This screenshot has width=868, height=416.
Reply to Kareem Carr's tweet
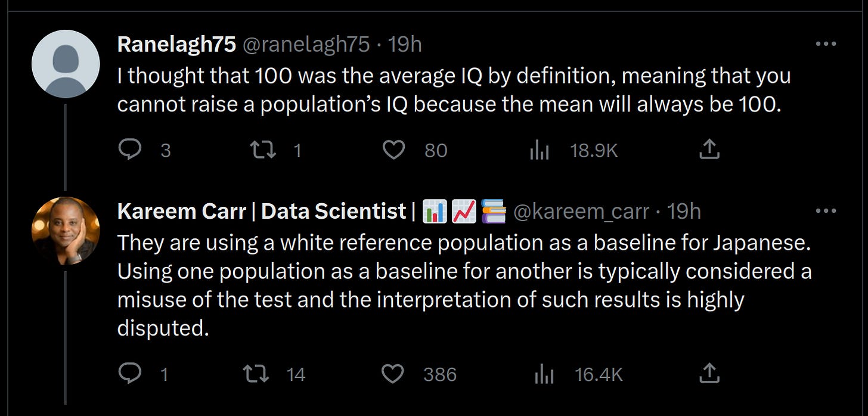[x=129, y=373]
